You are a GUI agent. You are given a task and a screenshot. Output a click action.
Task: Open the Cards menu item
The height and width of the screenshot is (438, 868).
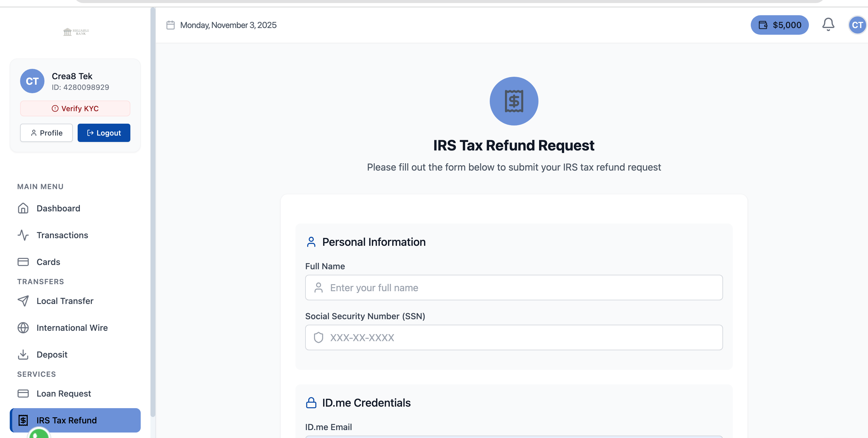pos(48,262)
